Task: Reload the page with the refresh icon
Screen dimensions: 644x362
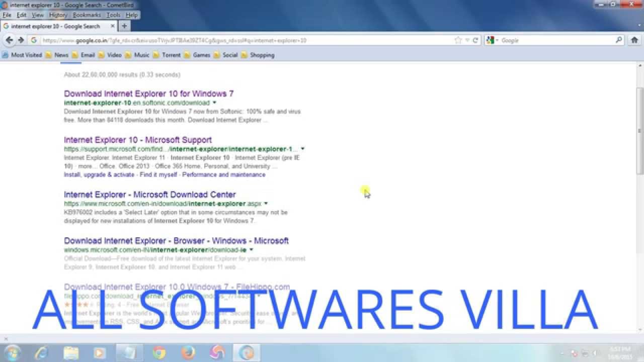Action: coord(475,40)
